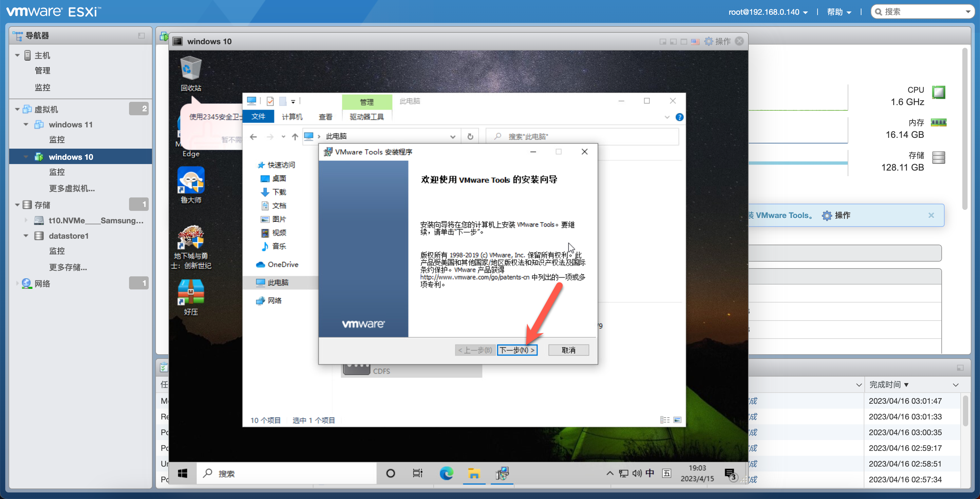This screenshot has width=980, height=499.
Task: Open the root@192.168.0.140 user dropdown
Action: point(768,12)
